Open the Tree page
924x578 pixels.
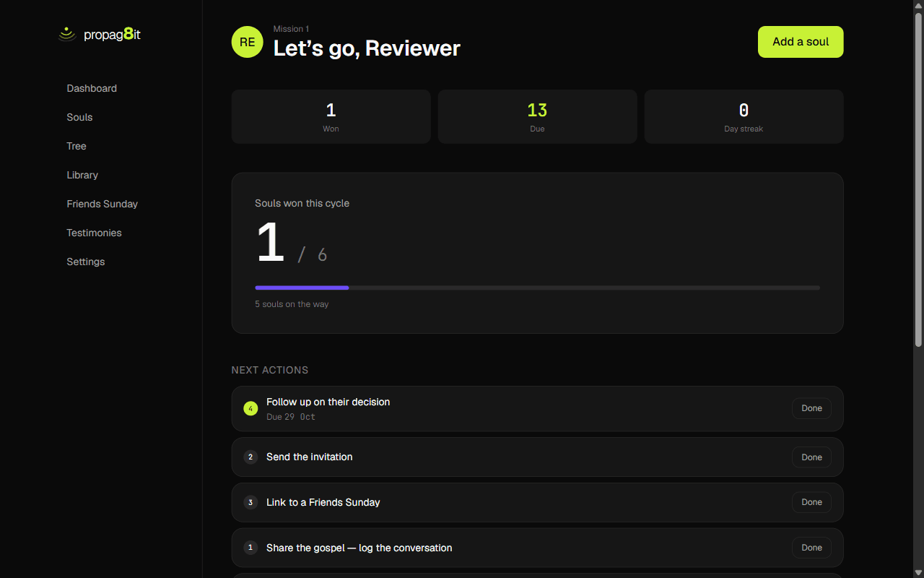click(x=77, y=146)
